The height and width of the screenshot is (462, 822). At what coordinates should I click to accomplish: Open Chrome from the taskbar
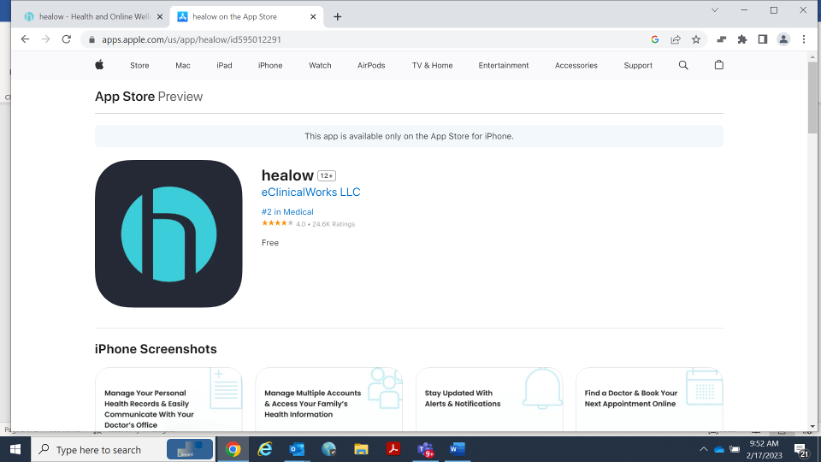tap(233, 449)
